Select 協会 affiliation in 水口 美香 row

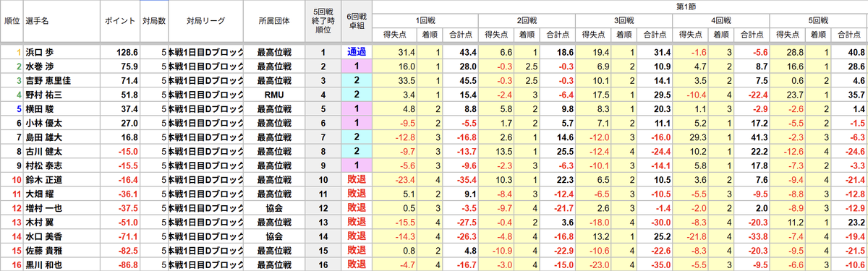click(x=274, y=236)
